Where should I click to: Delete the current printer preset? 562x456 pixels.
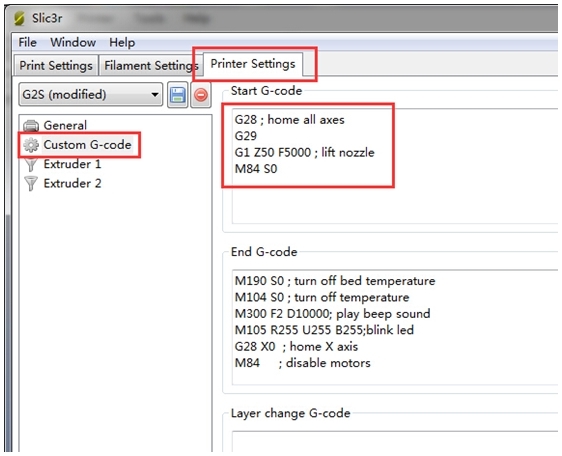(x=201, y=95)
